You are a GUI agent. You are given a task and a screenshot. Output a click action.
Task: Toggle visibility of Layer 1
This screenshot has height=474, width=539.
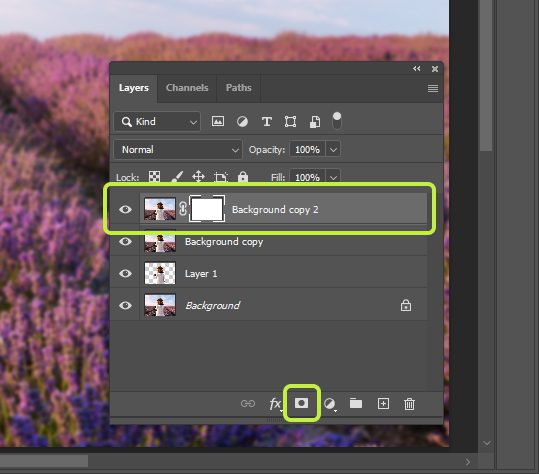125,273
